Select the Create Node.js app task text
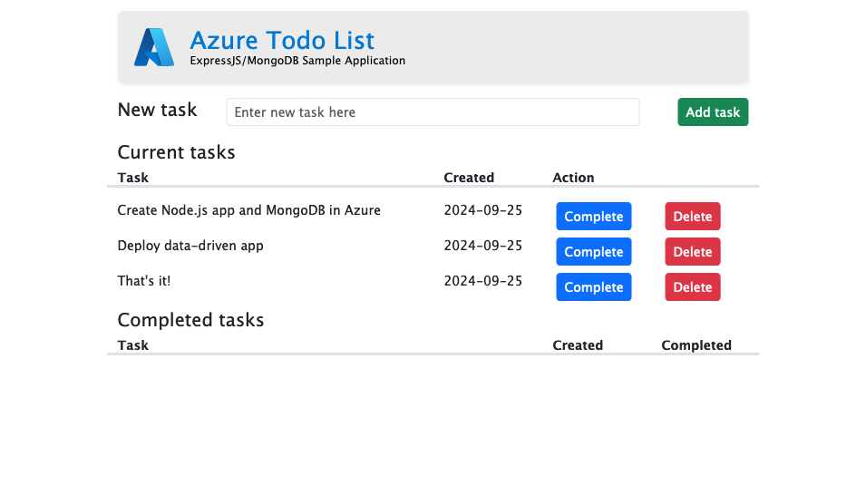 [x=249, y=210]
